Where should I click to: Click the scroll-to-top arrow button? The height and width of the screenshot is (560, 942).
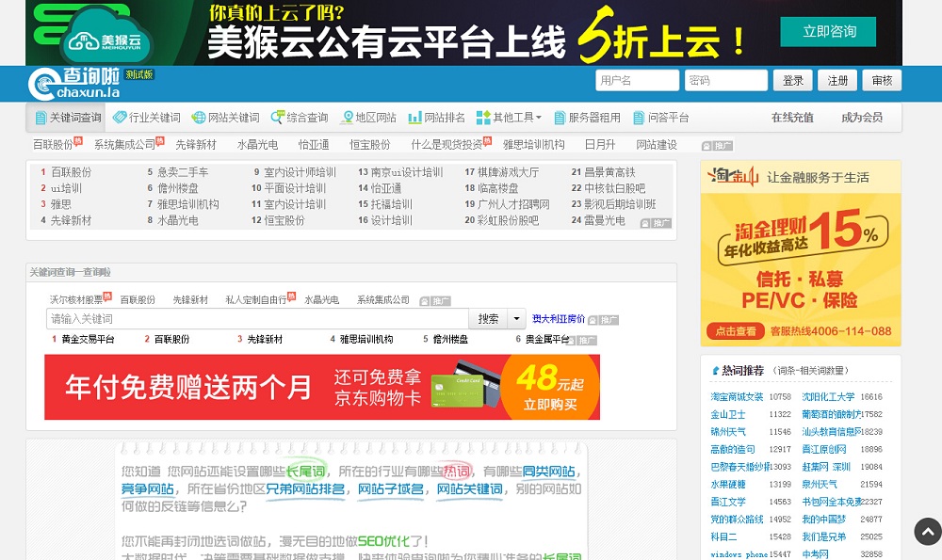[x=928, y=531]
